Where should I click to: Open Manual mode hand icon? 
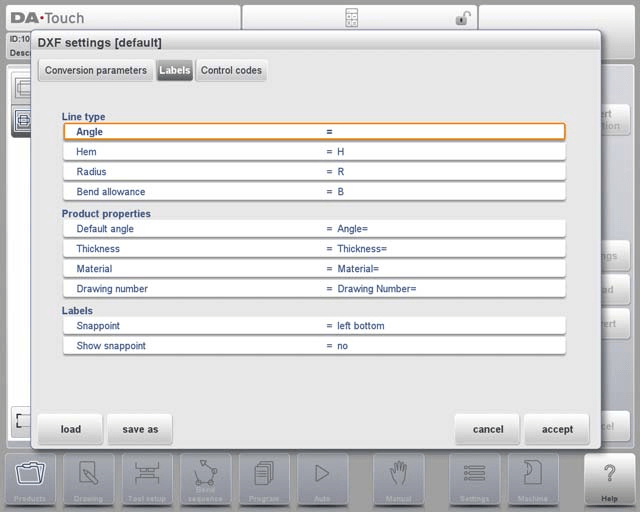tap(398, 480)
